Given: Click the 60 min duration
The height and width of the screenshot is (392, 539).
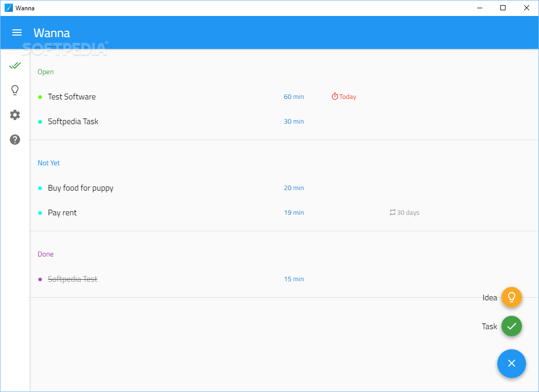Looking at the screenshot, I should (294, 96).
